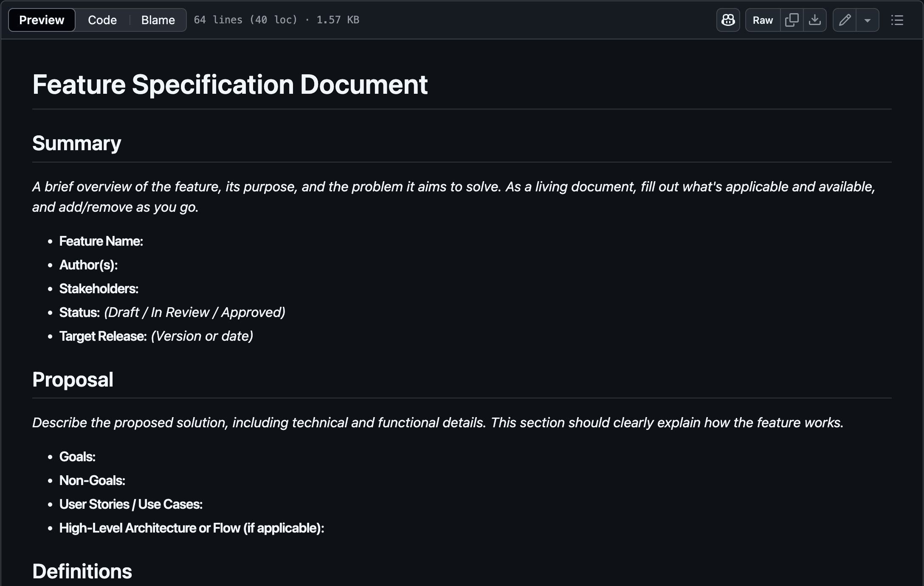Screen dimensions: 924x586
Task: Click the 'A brief overview of the feature' paragraph
Action: [x=454, y=197]
